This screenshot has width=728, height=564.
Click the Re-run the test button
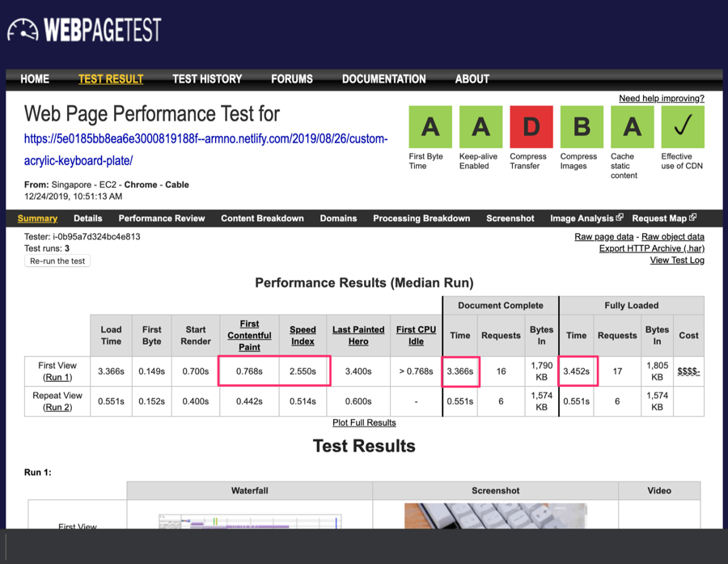pyautogui.click(x=57, y=261)
